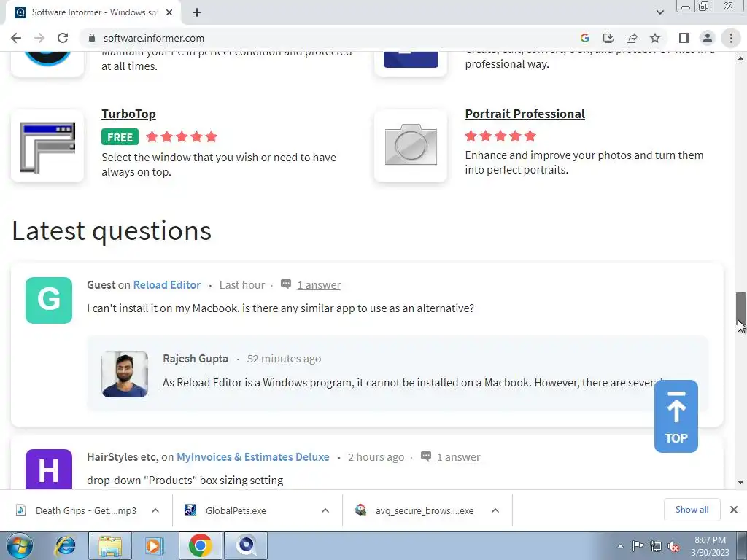Click the comment icon beside Reload Editor answer
The width and height of the screenshot is (747, 560).
286,284
